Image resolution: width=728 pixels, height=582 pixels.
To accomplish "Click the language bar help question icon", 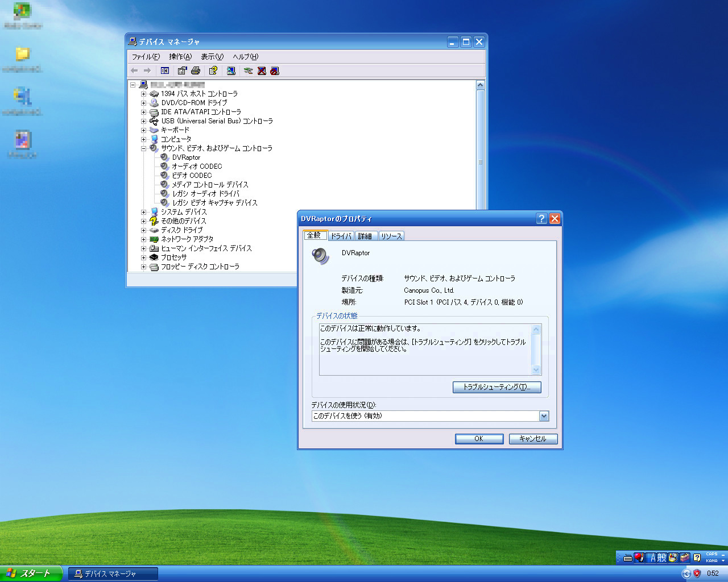I will pyautogui.click(x=697, y=558).
